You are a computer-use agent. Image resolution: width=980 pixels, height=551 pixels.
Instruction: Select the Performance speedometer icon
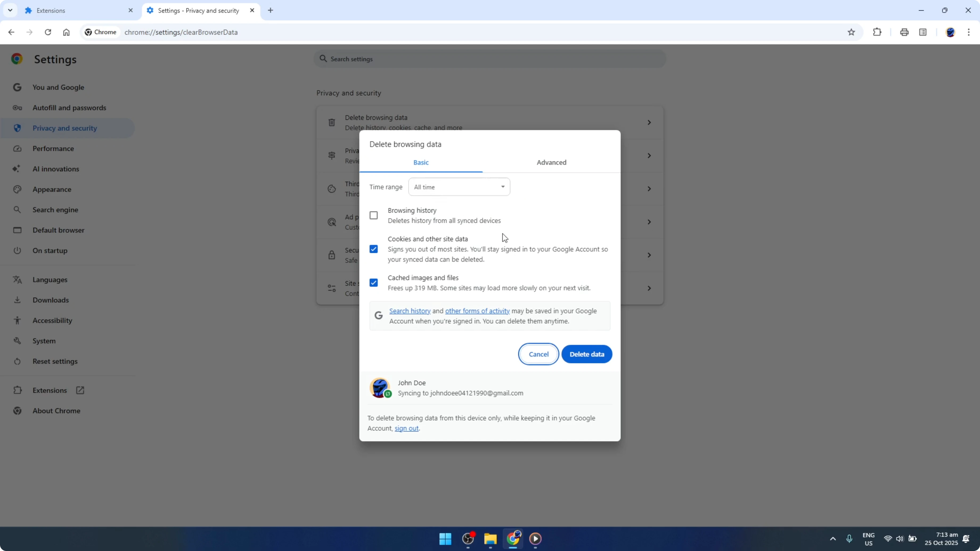(x=18, y=148)
